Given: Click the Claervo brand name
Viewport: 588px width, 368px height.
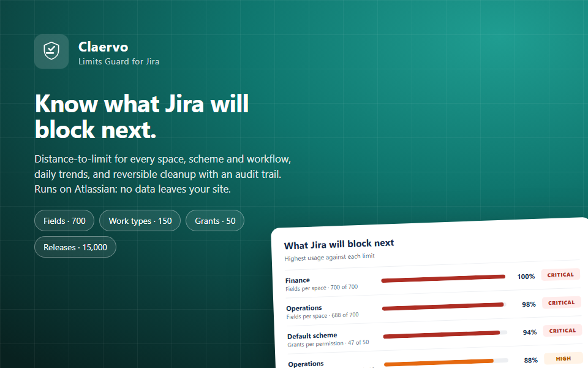Looking at the screenshot, I should click(103, 47).
